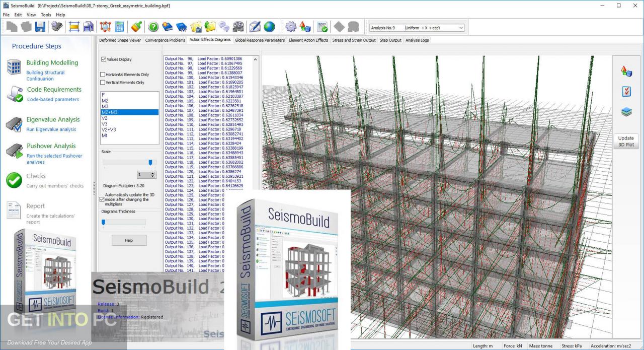644x350 pixels.
Task: Open the File menu
Action: [x=6, y=15]
